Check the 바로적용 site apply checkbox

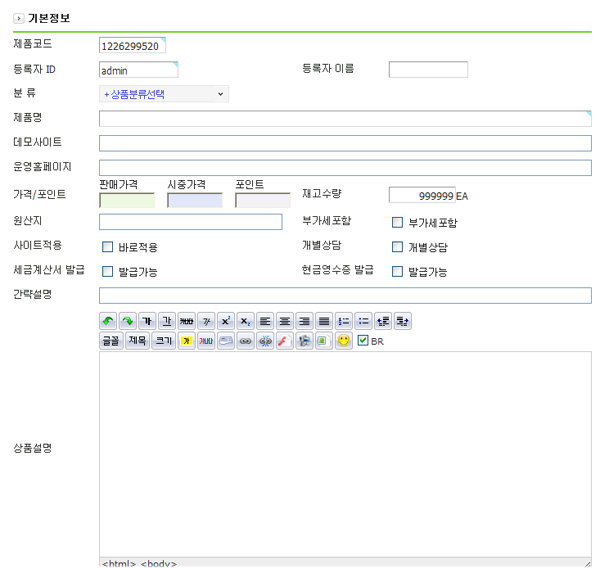point(107,247)
